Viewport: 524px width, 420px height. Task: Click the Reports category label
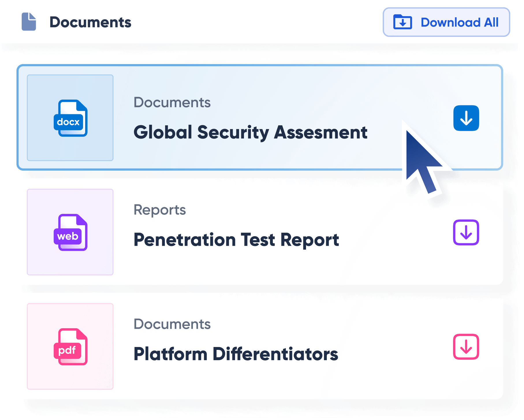(x=160, y=210)
